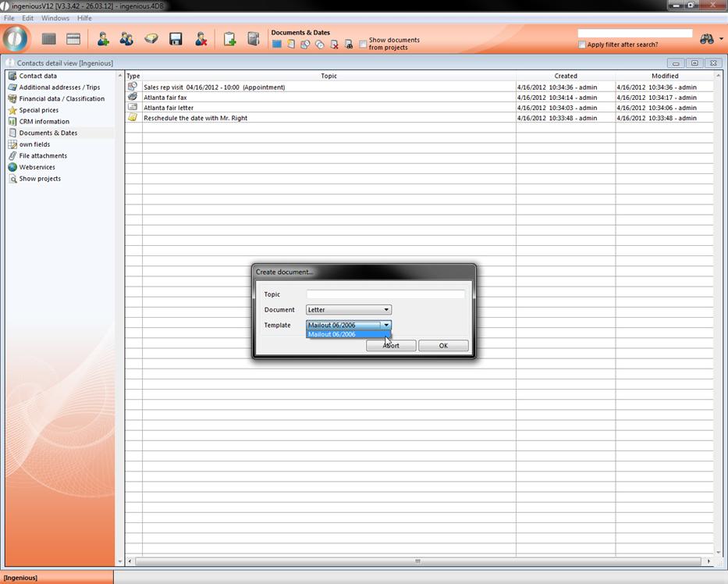Click the save floppy disk icon
The height and width of the screenshot is (584, 728).
176,39
